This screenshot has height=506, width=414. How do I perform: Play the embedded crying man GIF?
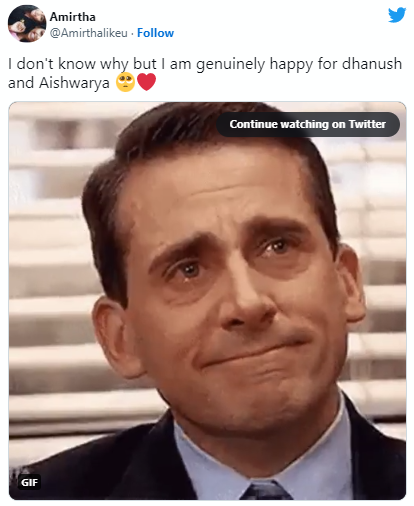tap(207, 301)
